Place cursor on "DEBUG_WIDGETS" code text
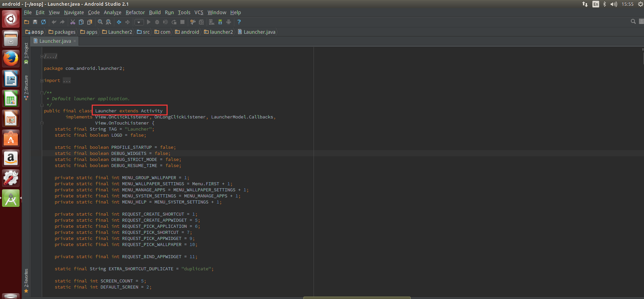644x299 pixels. tap(129, 154)
